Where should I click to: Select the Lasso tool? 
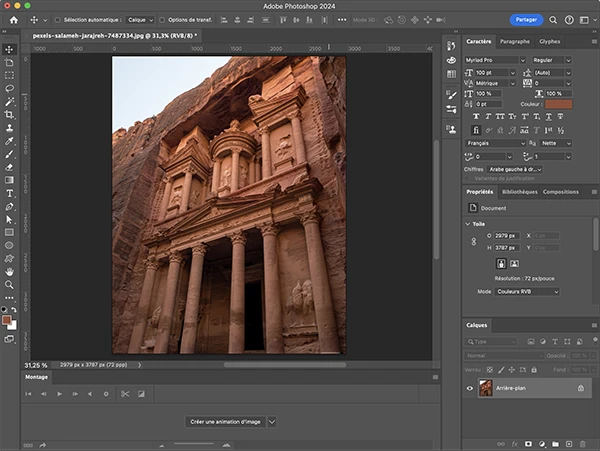coord(9,88)
